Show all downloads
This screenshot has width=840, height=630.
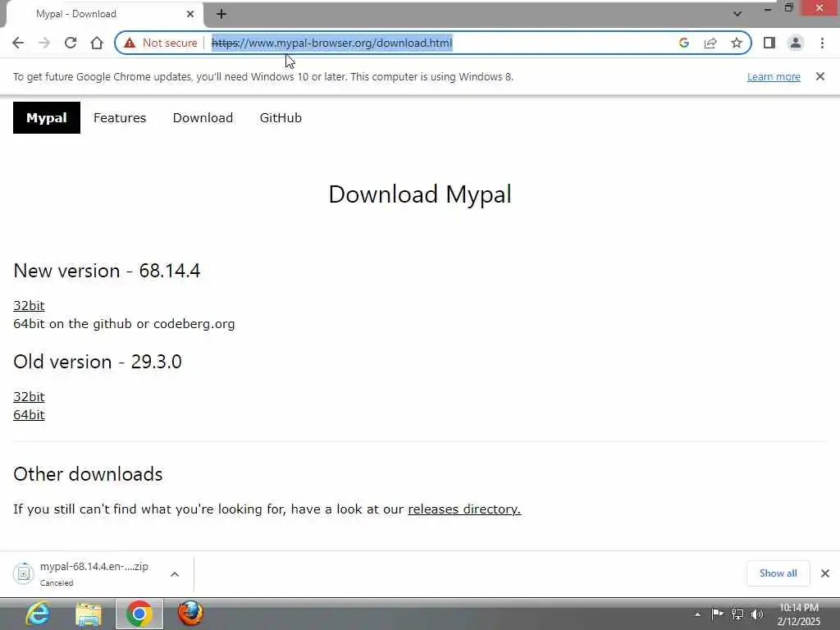tap(778, 573)
